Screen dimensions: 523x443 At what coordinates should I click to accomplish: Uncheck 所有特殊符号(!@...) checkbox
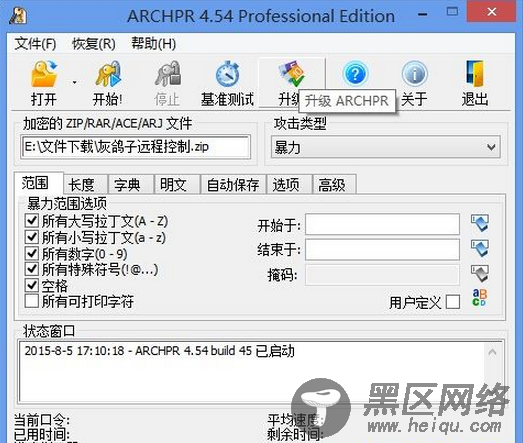pos(32,269)
